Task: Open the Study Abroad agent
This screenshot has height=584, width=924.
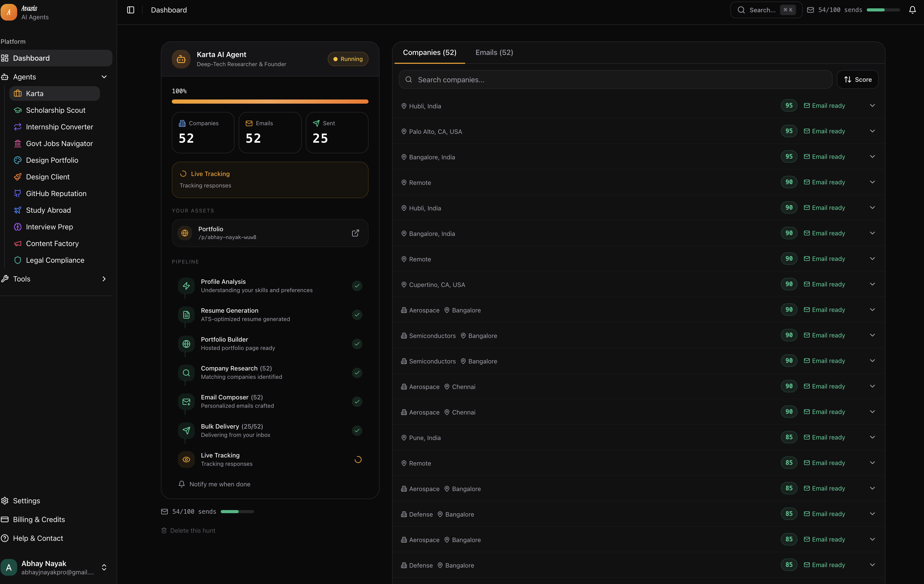Action: [x=48, y=210]
